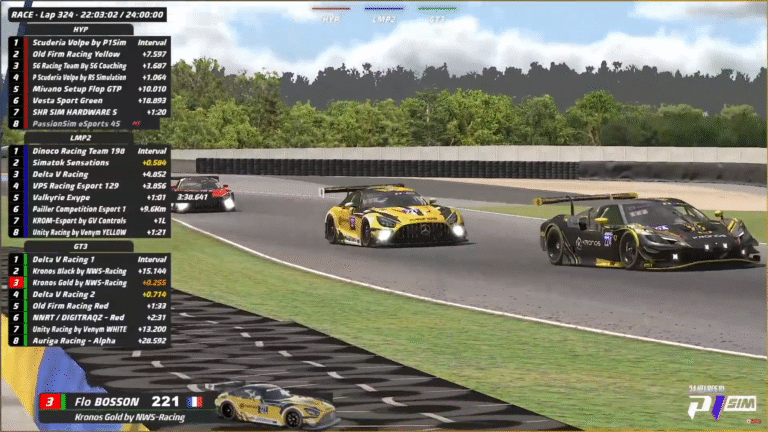The height and width of the screenshot is (432, 768).
Task: Click the French flag icon beside Flo Bosson
Action: [x=193, y=402]
